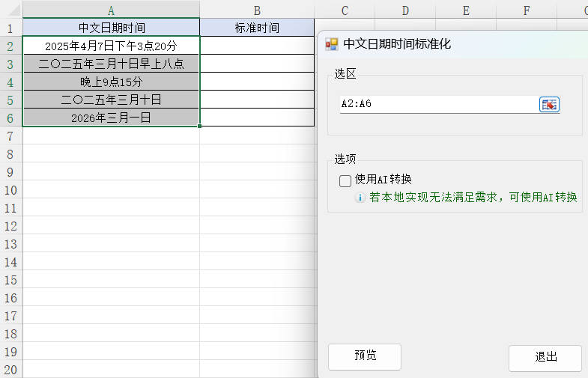
Task: Enable the 使用AI转换 checkbox
Action: [x=345, y=180]
